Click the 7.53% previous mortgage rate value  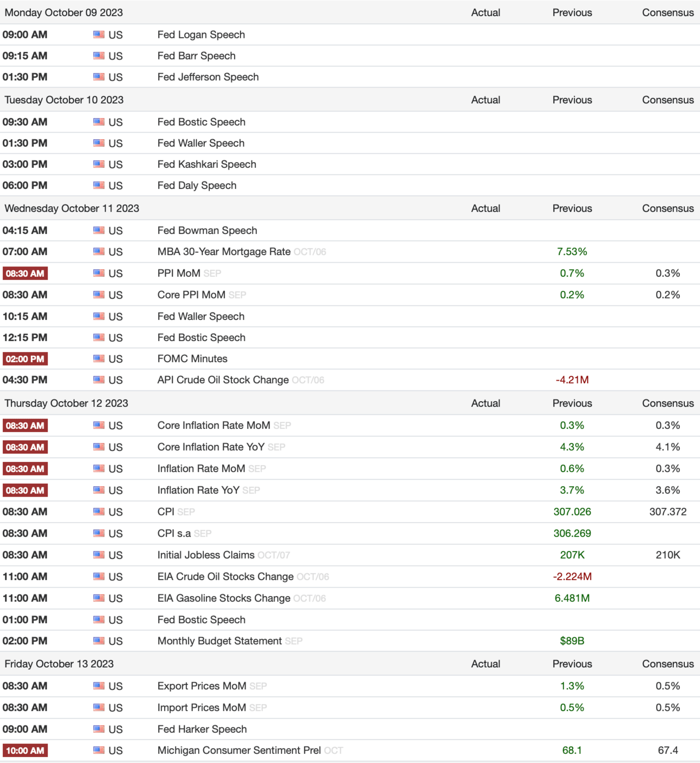[572, 252]
